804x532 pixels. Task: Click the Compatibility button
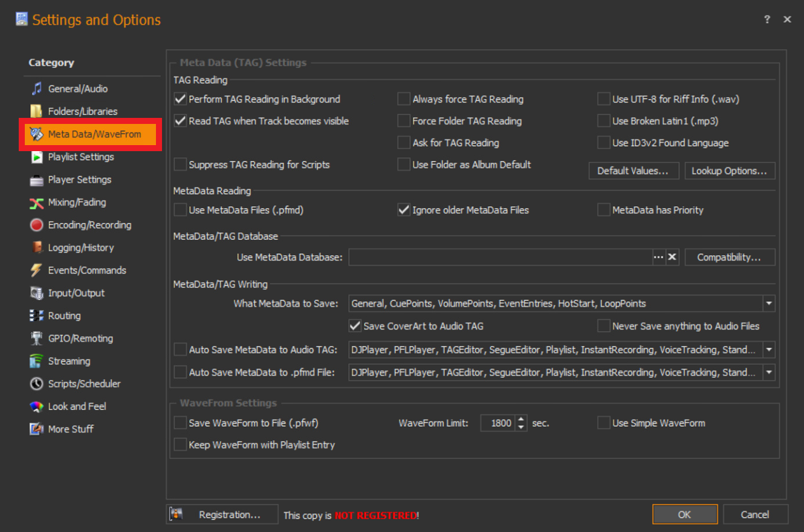[x=729, y=258]
